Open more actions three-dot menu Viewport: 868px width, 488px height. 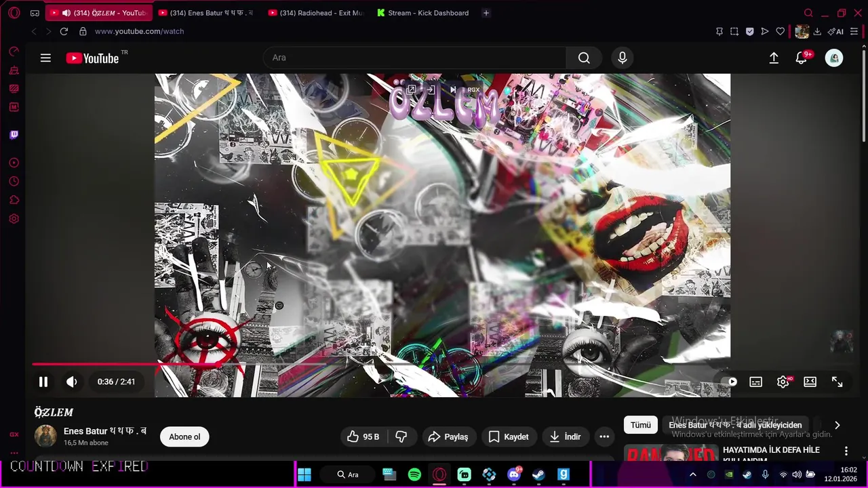tap(604, 437)
